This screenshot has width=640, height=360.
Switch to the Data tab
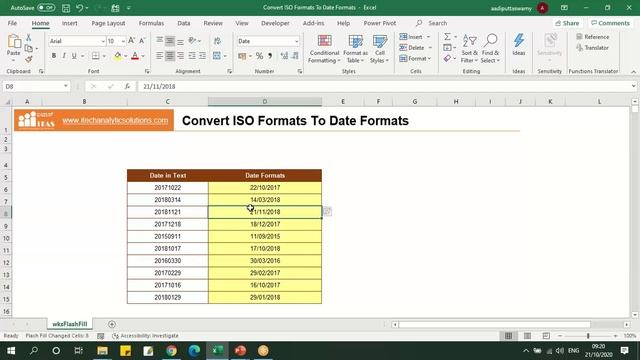pyautogui.click(x=184, y=23)
